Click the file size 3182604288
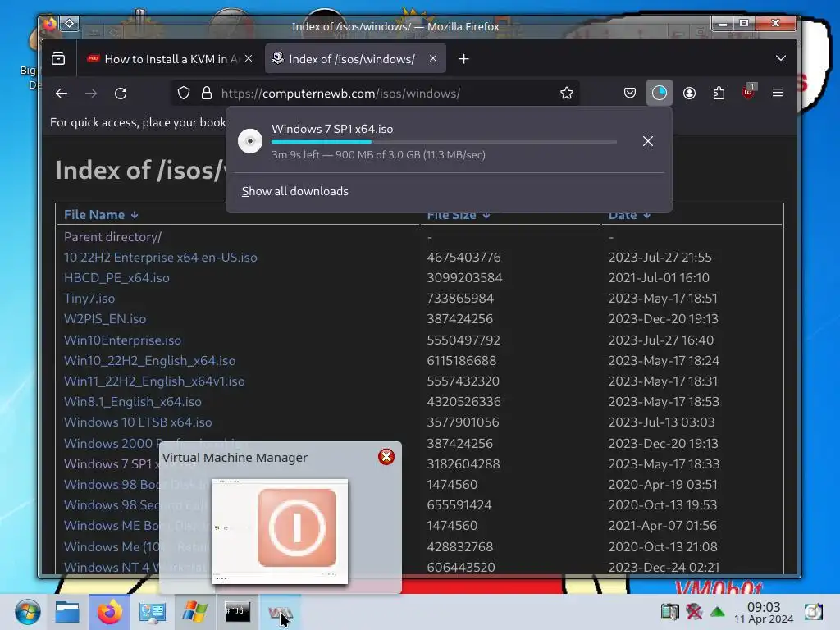 pos(463,464)
